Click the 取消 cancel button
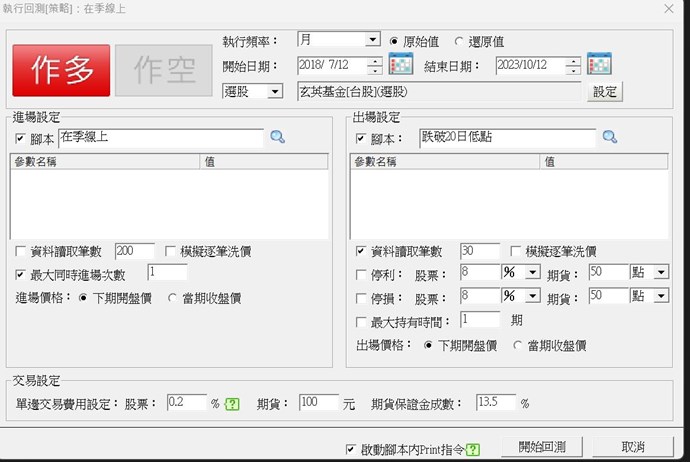690x462 pixels. (x=633, y=447)
